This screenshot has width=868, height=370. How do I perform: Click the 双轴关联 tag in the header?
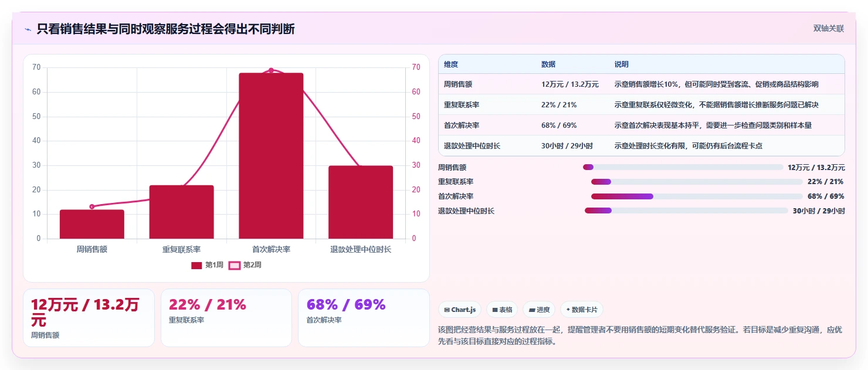click(828, 29)
